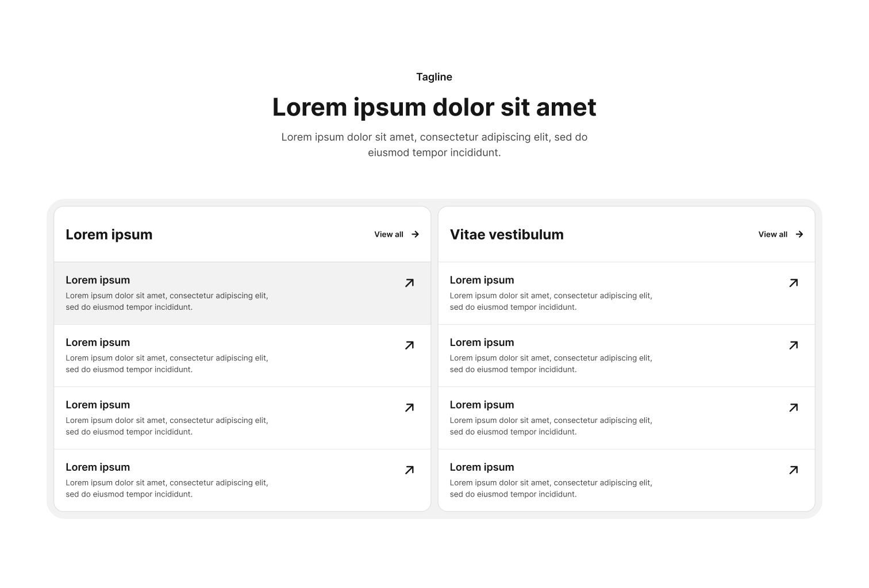Select the View all text in Lorem ipsum card
Viewport: 869px width, 588px height.
click(x=389, y=235)
